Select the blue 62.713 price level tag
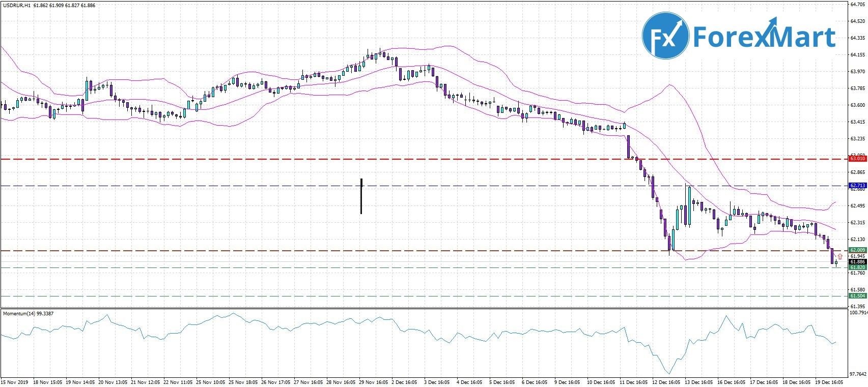The image size is (868, 387). 857,186
